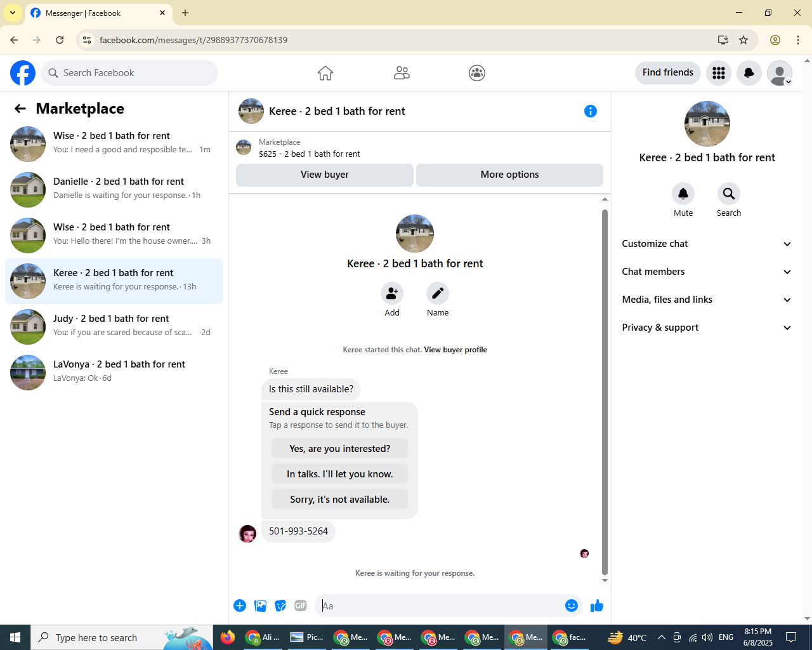This screenshot has width=812, height=650.
Task: Click Keree's avatar beside the phone number
Action: pyautogui.click(x=247, y=534)
